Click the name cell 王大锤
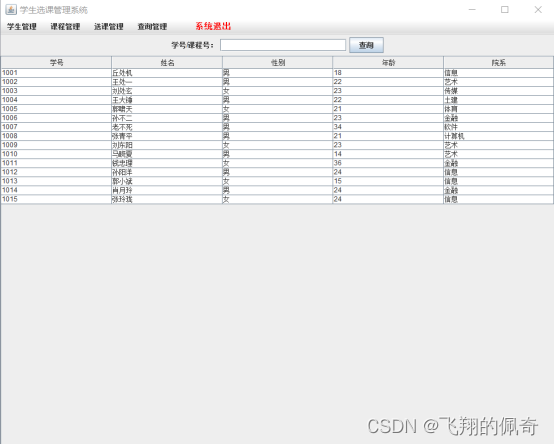The height and width of the screenshot is (445, 554). [x=167, y=100]
